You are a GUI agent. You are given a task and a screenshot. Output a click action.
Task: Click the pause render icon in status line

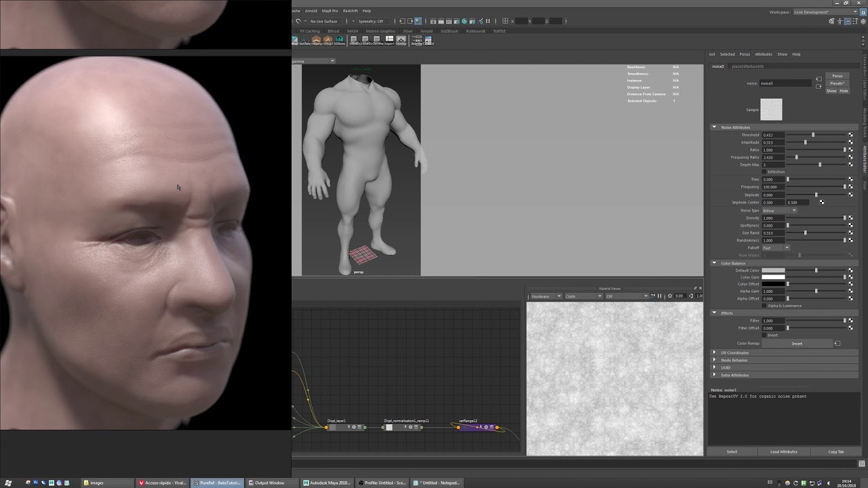point(488,21)
